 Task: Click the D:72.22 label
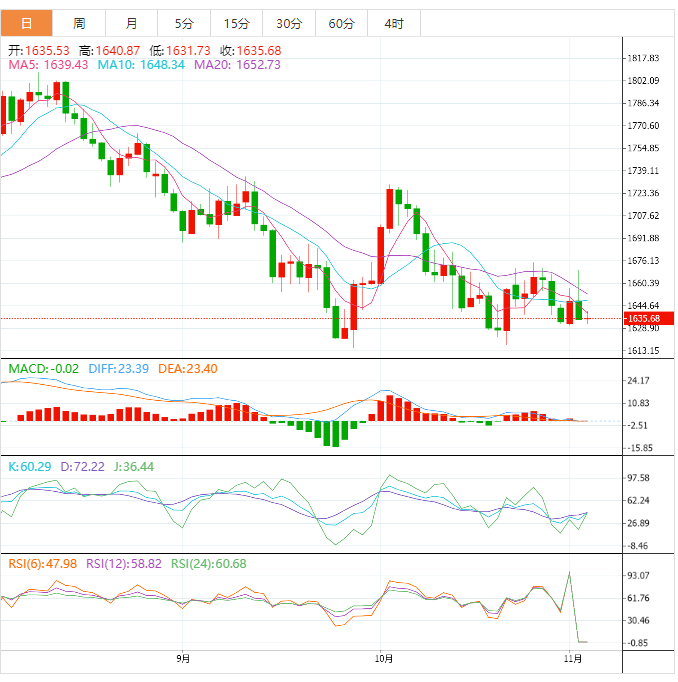(x=82, y=467)
